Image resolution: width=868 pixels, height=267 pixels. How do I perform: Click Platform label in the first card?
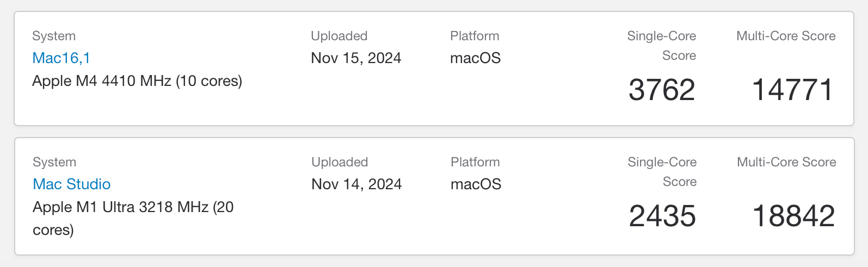coord(475,36)
